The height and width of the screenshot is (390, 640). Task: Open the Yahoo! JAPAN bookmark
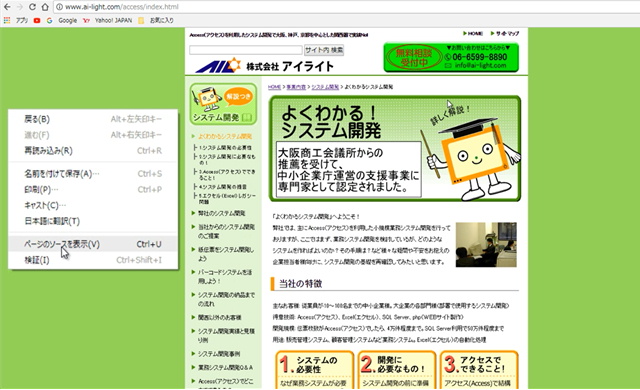pos(108,20)
